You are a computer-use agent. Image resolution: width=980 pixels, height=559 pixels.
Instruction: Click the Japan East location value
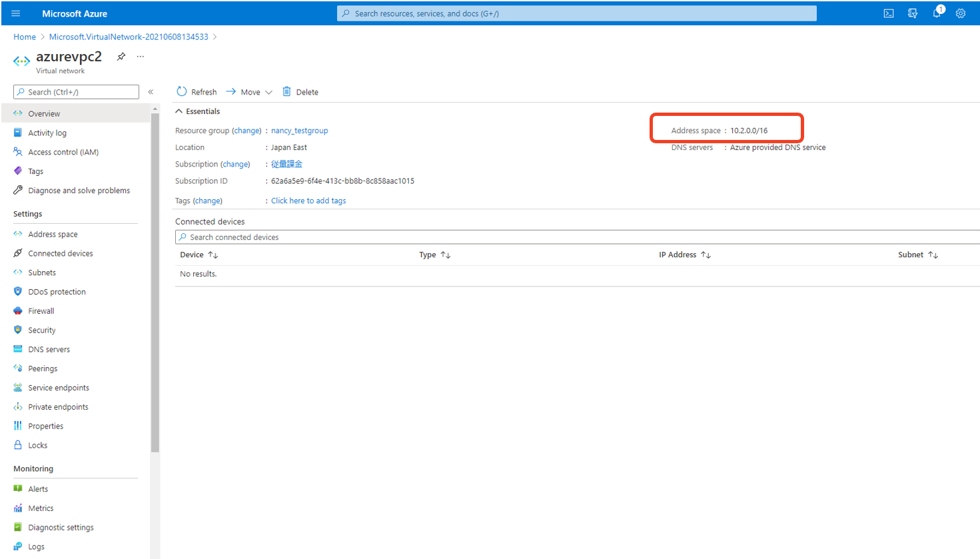[x=289, y=147]
